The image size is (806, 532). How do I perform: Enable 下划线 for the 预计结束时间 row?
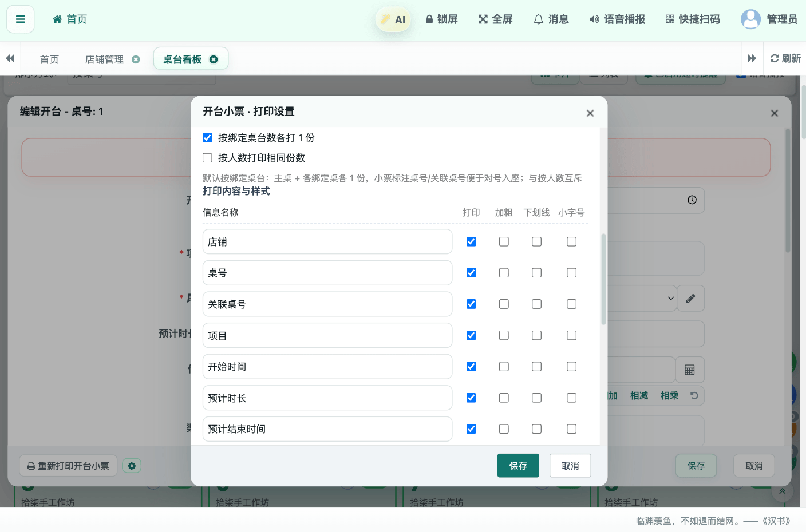(x=536, y=428)
